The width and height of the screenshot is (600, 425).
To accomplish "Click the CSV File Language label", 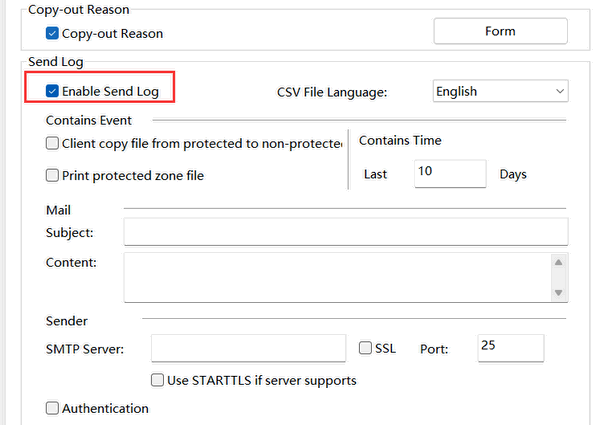I will 331,92.
